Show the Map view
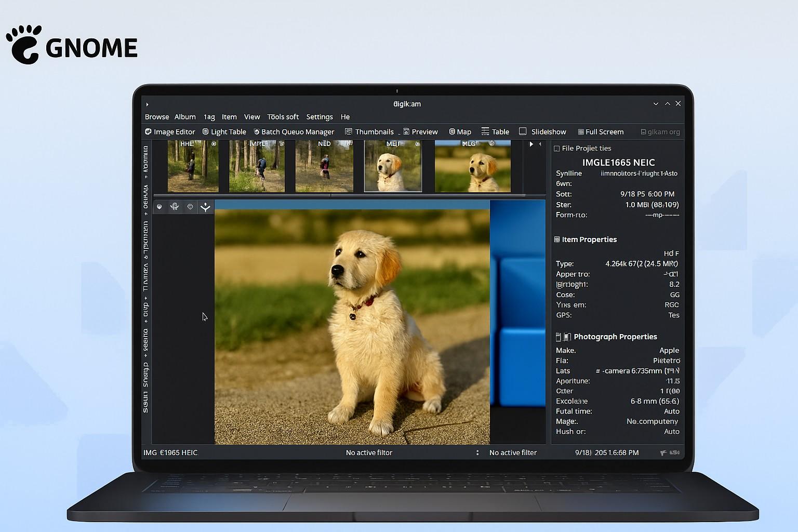This screenshot has height=532, width=798. coord(460,132)
